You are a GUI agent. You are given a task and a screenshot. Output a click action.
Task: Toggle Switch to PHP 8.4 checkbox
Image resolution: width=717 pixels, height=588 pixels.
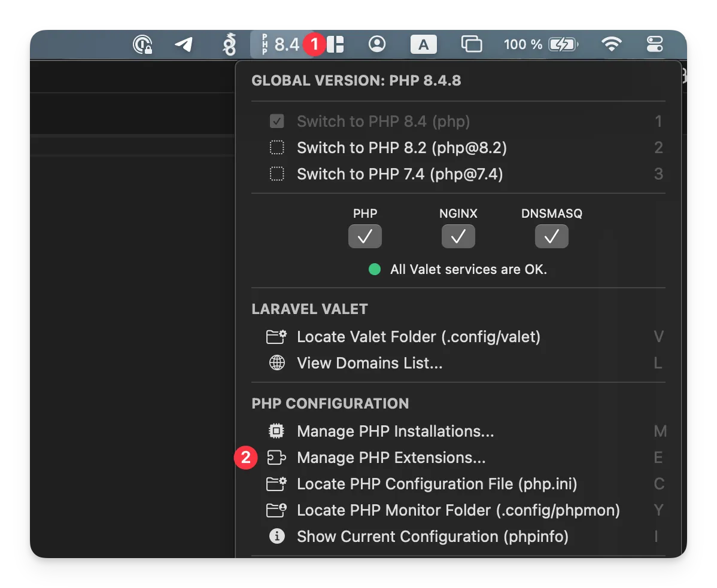pyautogui.click(x=277, y=121)
